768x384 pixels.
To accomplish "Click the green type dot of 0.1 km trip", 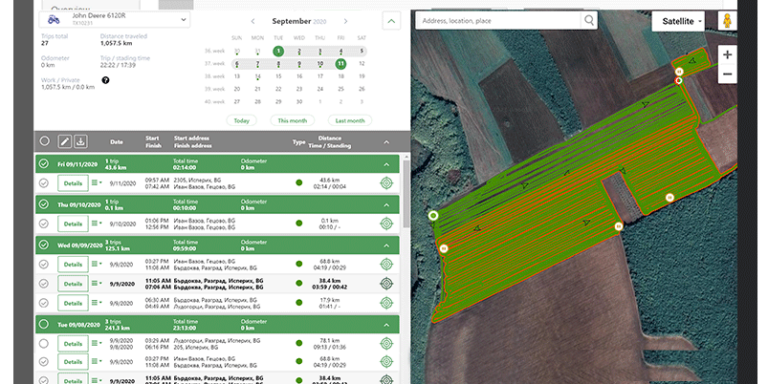I will (299, 223).
